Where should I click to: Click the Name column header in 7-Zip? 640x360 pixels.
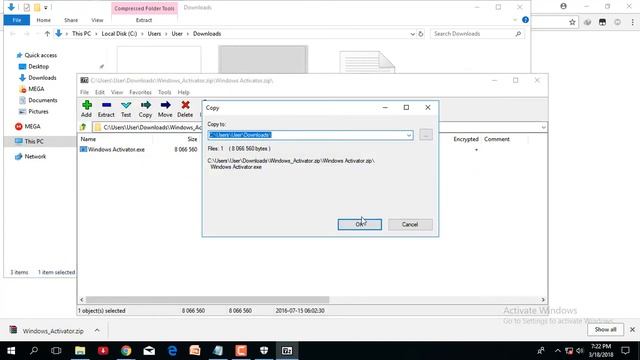(x=88, y=139)
